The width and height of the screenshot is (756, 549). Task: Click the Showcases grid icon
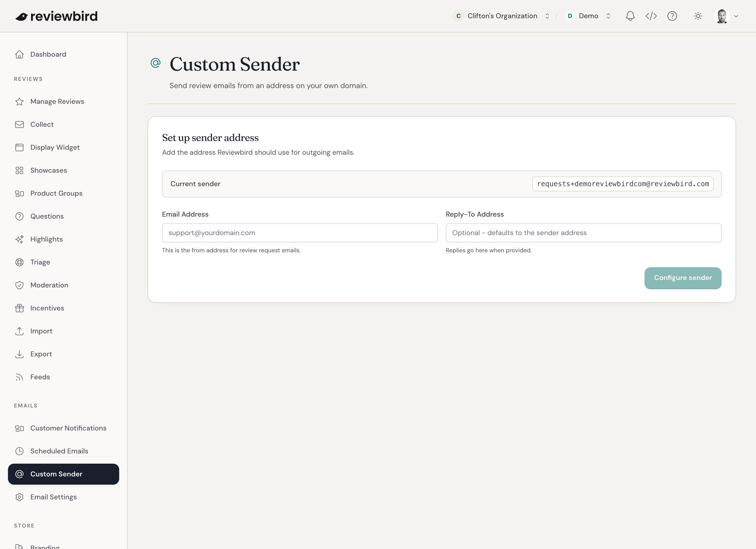(x=19, y=170)
